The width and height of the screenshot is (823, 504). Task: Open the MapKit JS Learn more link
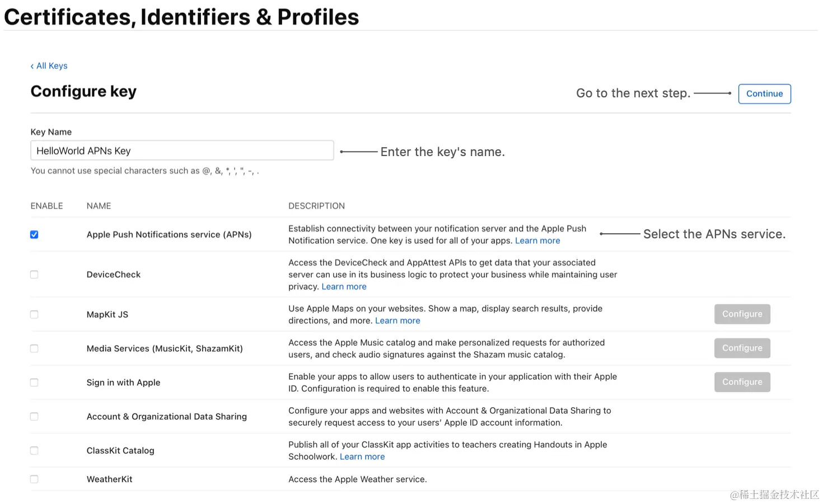tap(398, 320)
